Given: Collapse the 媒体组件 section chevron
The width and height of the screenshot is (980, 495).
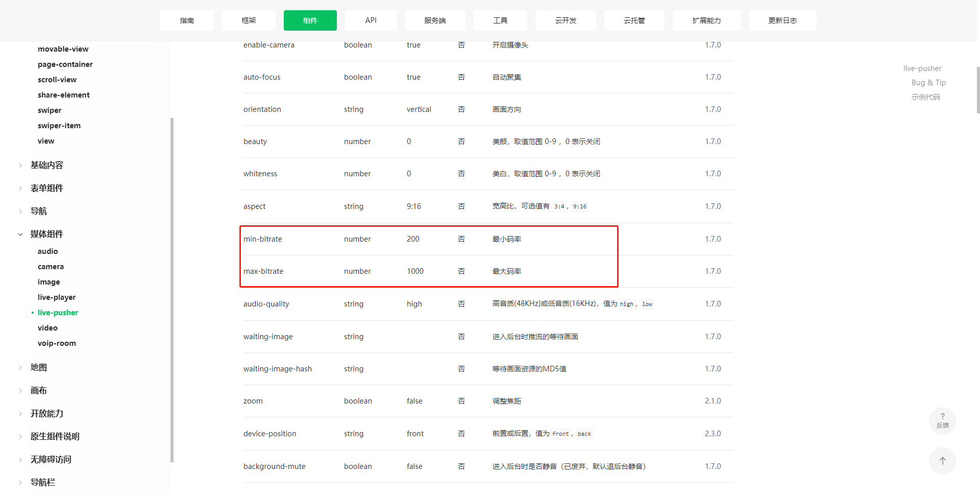Looking at the screenshot, I should coord(20,234).
